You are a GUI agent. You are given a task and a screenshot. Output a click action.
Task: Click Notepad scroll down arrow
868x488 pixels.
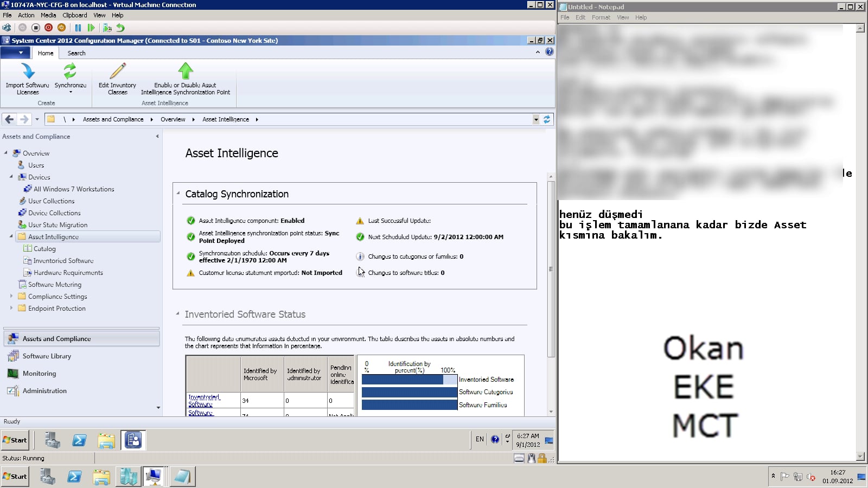[x=860, y=457]
